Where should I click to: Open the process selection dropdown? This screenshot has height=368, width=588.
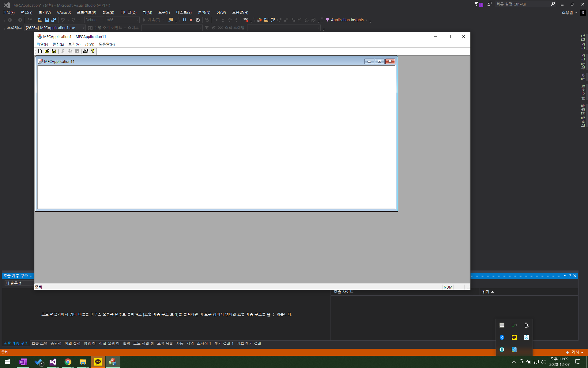tap(83, 28)
